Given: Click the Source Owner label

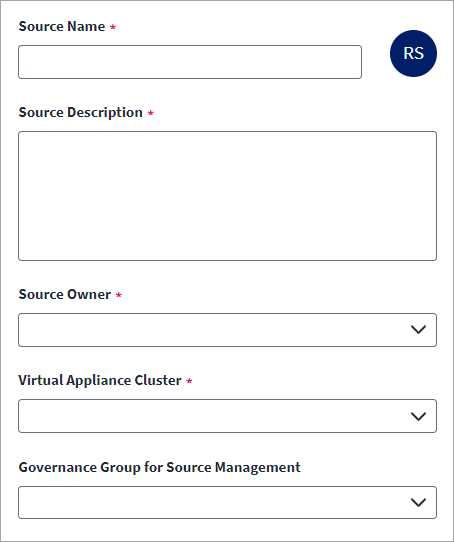Looking at the screenshot, I should pos(65,295).
